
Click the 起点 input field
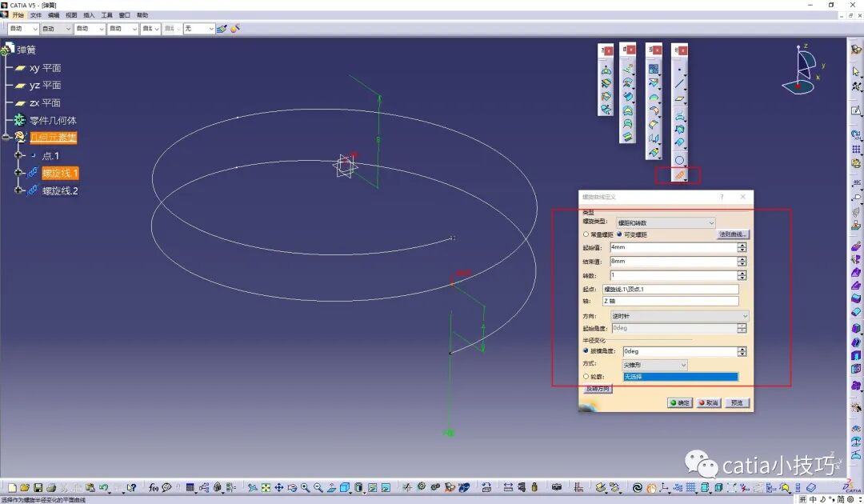(x=670, y=289)
